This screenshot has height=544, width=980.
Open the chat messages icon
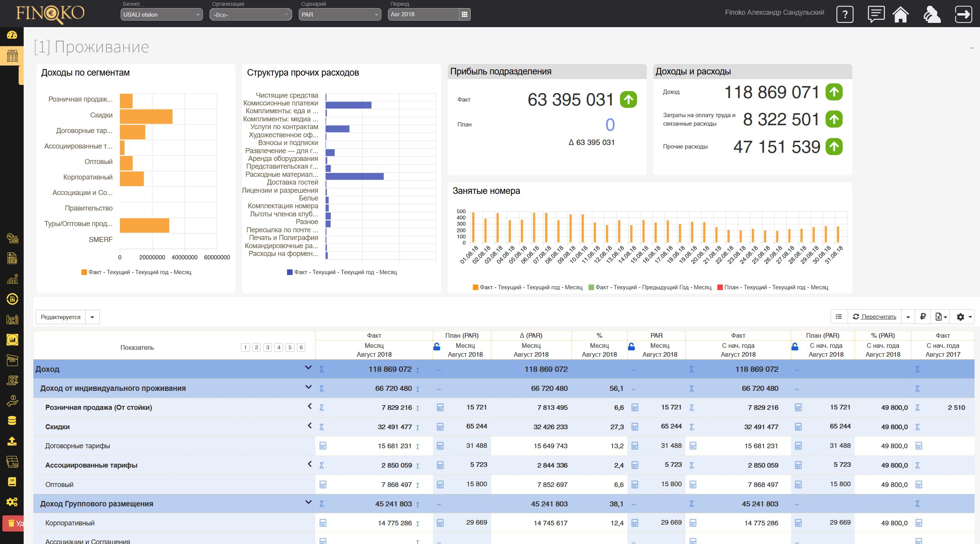(x=876, y=14)
